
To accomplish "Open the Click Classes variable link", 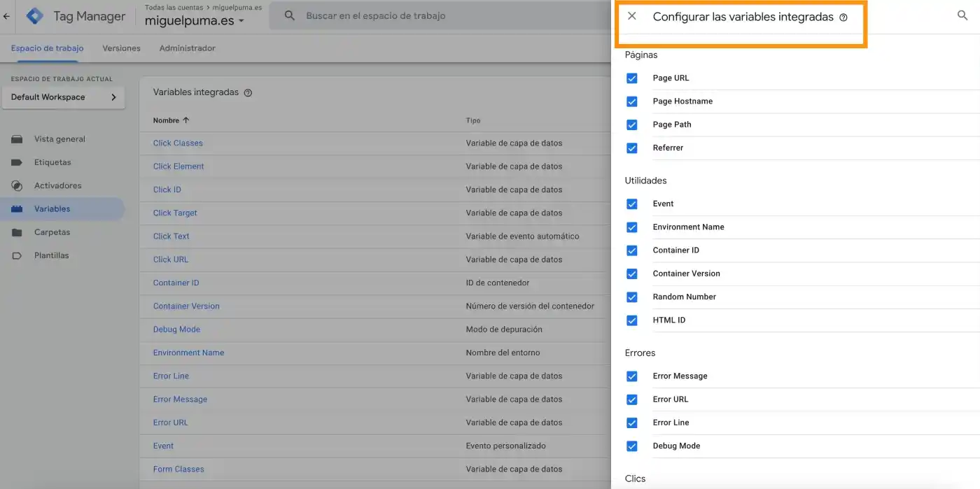I will [x=178, y=143].
